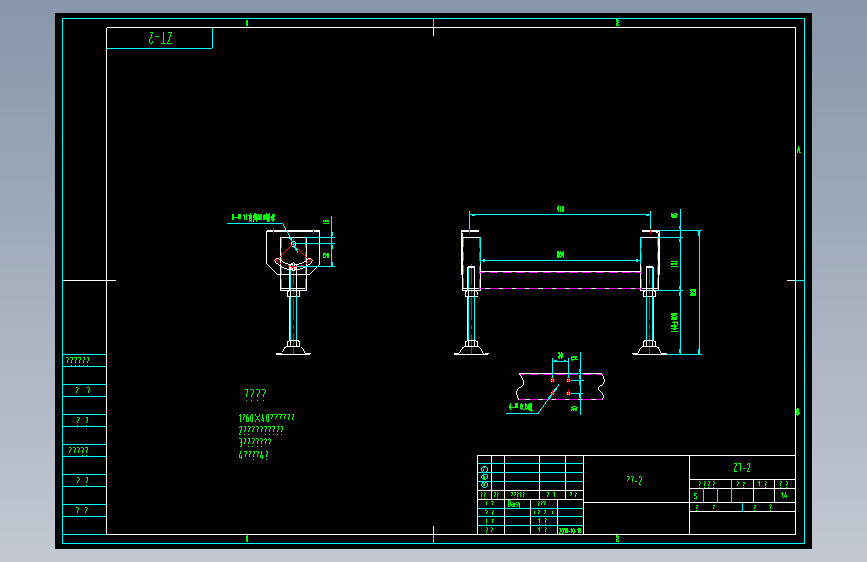867x562 pixels.
Task: Click zone letter "A" on the right border
Action: click(798, 150)
